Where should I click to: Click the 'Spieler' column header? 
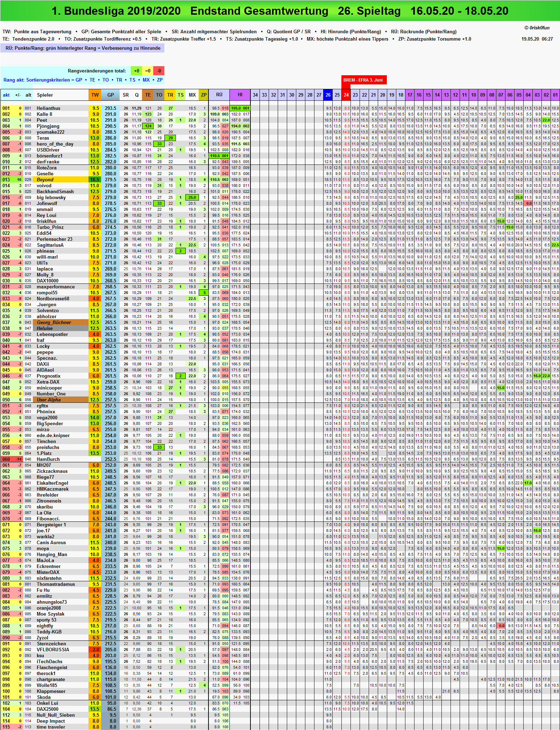pyautogui.click(x=45, y=95)
